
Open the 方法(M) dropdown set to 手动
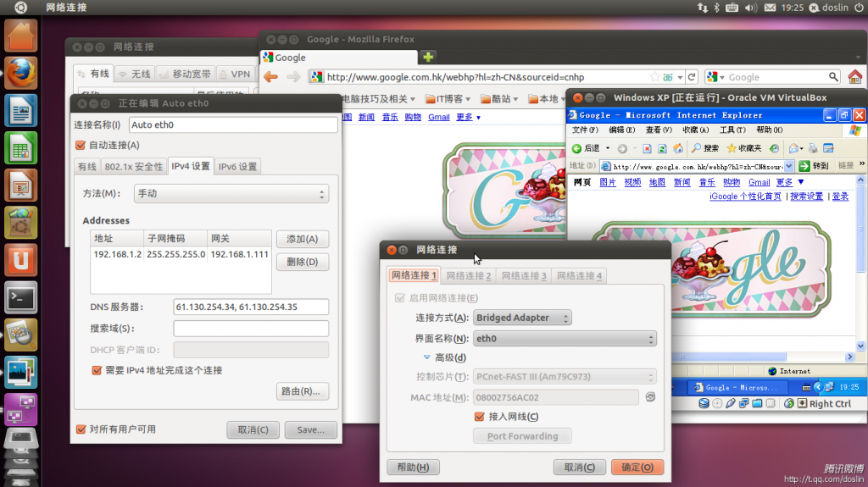tap(231, 194)
